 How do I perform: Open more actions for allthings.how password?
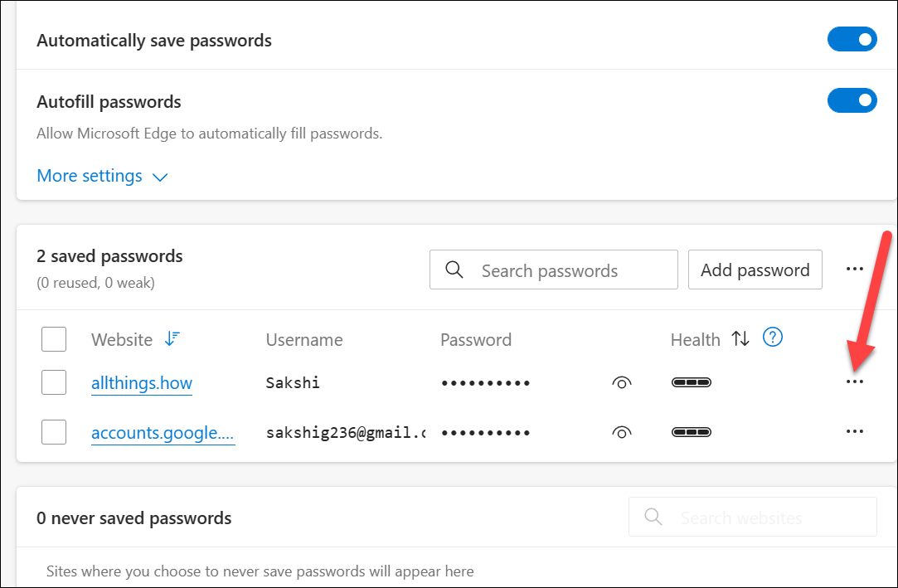point(855,381)
